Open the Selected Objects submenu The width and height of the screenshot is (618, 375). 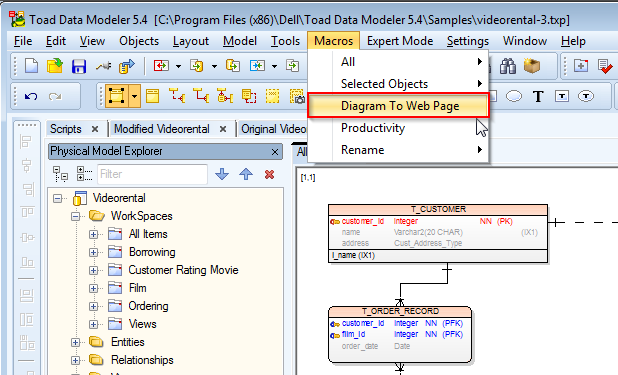399,84
